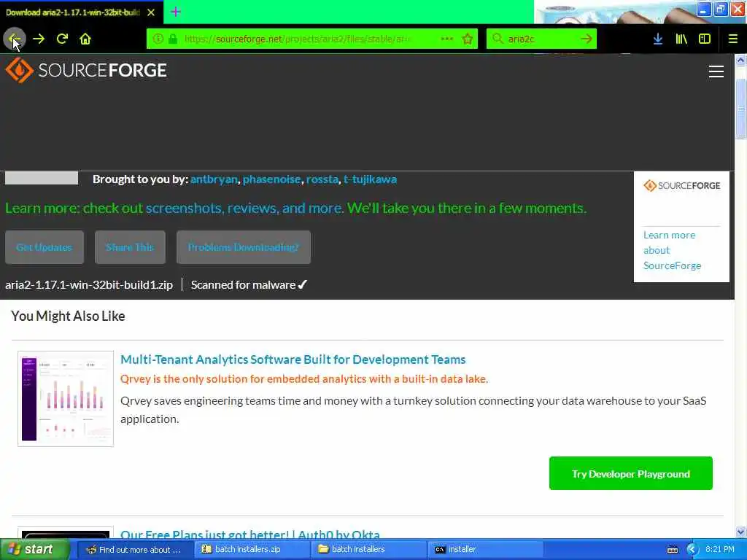Image resolution: width=747 pixels, height=560 pixels.
Task: Click the vertical scrollbar thumb
Action: [x=740, y=109]
